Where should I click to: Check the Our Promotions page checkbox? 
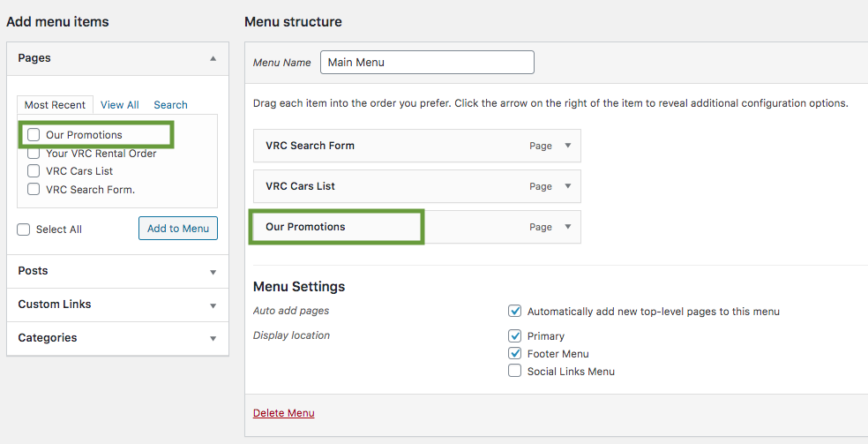[34, 134]
